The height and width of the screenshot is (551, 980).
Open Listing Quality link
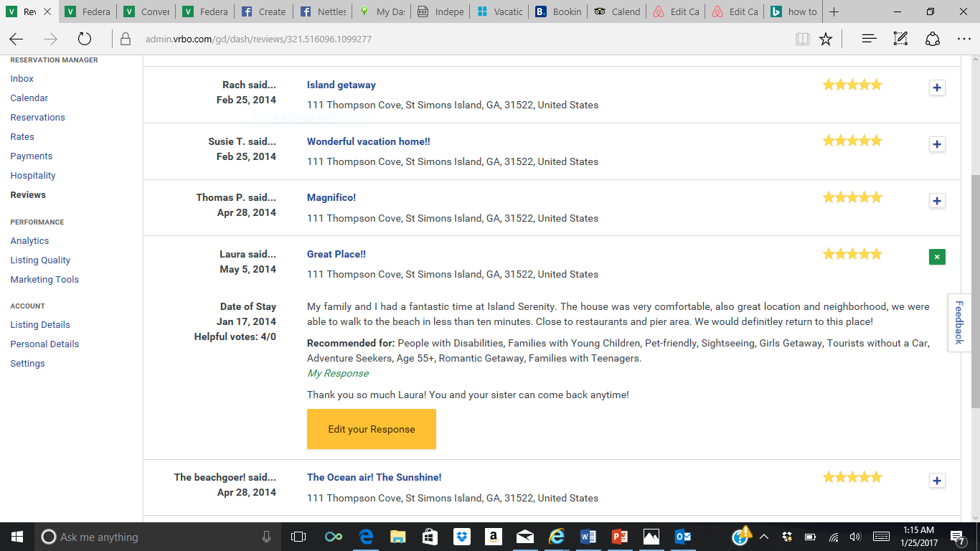(x=40, y=260)
